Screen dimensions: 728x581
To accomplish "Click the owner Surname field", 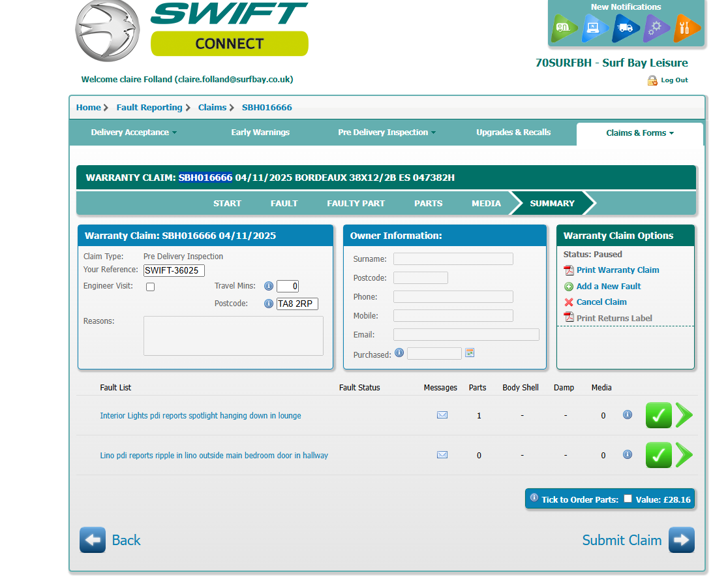I will [453, 259].
